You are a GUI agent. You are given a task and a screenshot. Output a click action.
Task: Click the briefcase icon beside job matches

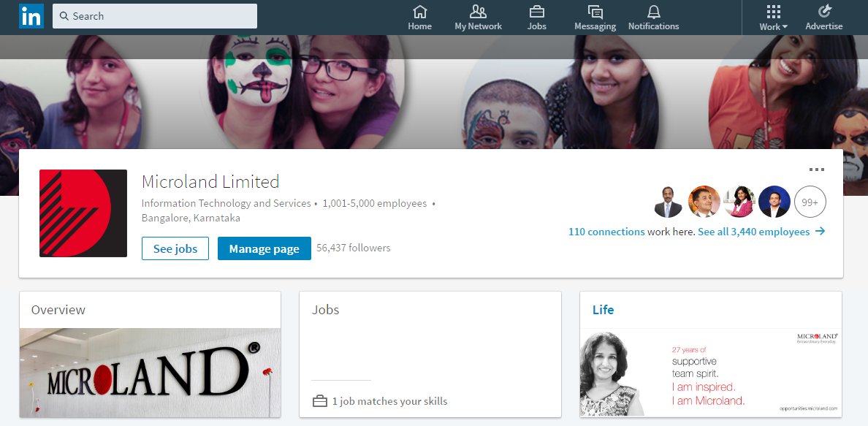coord(319,401)
